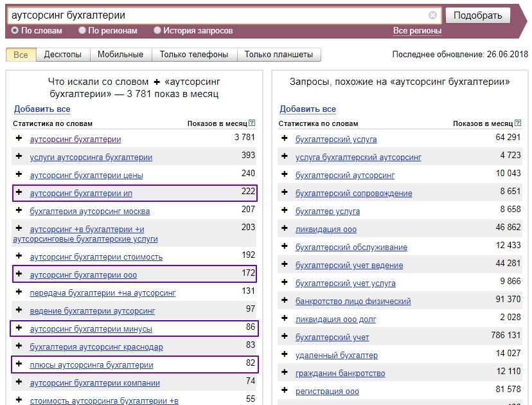Screen dimensions: 532x405
Task: Switch to the "Только планшеты" tab
Action: pyautogui.click(x=278, y=55)
